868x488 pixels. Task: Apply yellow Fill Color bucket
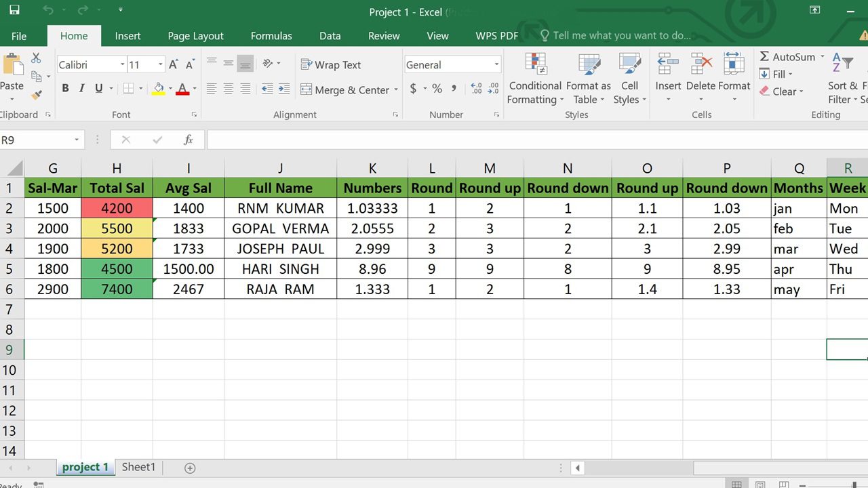pos(159,88)
